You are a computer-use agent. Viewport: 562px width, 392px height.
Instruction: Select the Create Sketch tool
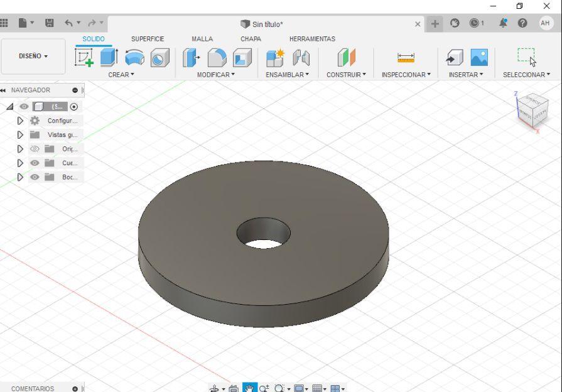click(84, 57)
